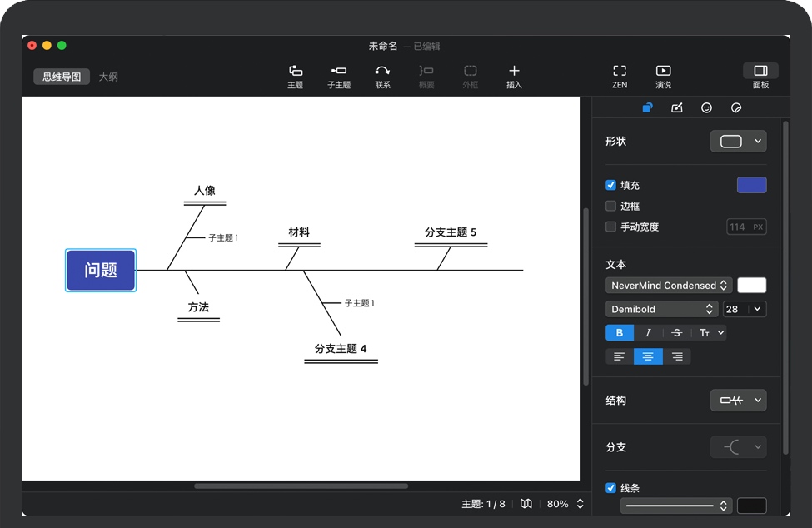This screenshot has width=812, height=528.
Task: Expand the 结构 (Structure) dropdown
Action: coord(738,401)
